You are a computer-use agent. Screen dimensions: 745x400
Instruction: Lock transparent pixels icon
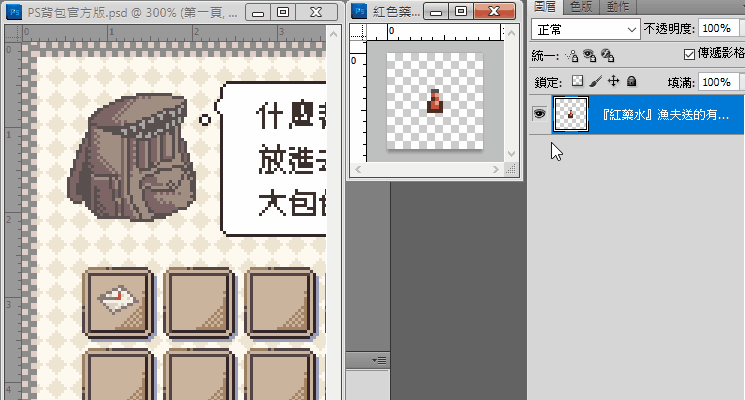pos(577,81)
